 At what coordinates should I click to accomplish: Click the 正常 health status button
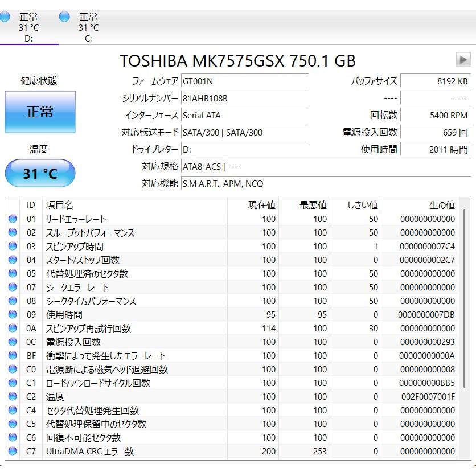click(x=39, y=112)
